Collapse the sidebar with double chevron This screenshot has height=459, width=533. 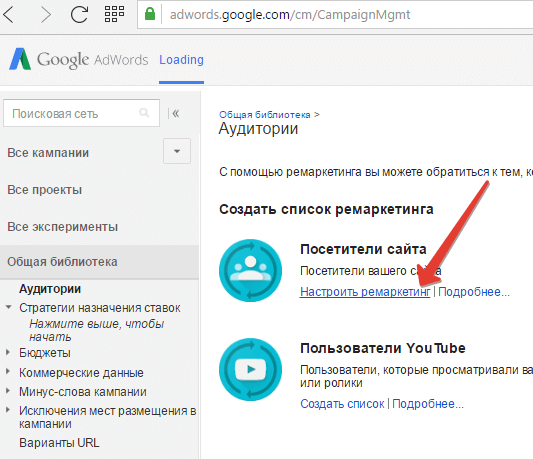point(175,113)
